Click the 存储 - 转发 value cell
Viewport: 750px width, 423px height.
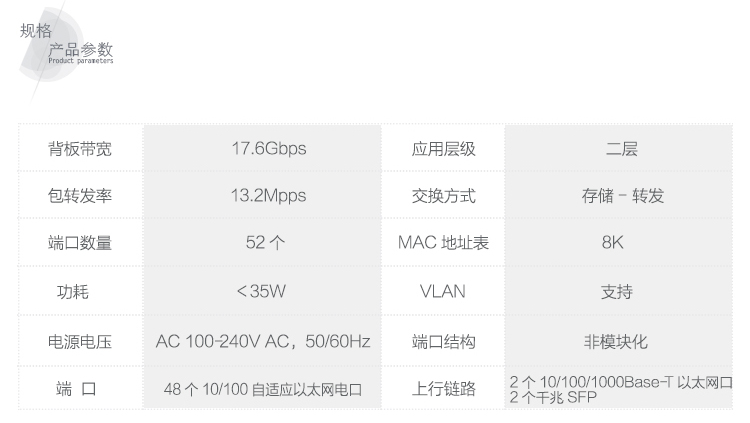pyautogui.click(x=621, y=196)
